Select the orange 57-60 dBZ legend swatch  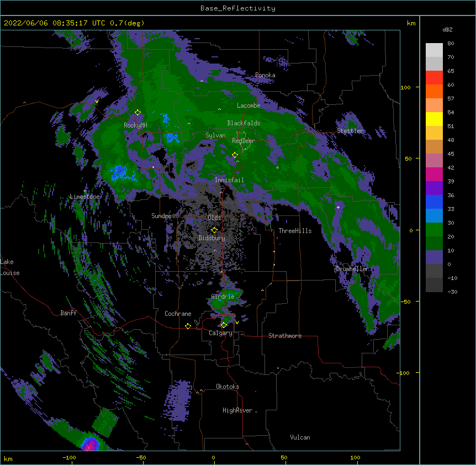434,91
